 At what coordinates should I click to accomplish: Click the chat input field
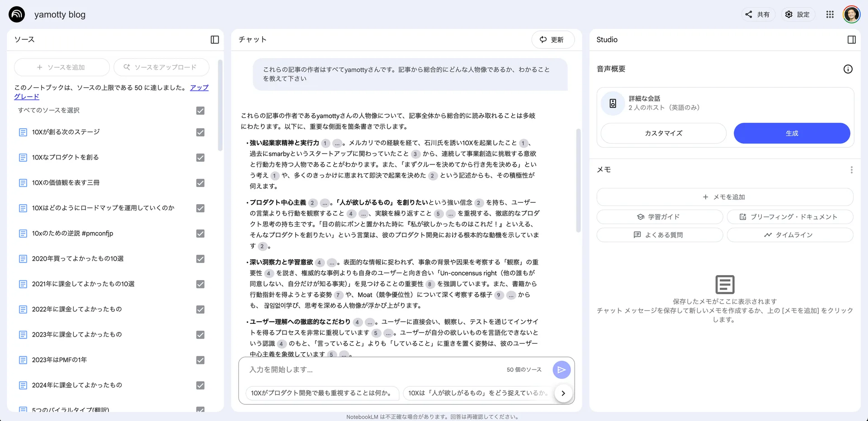pyautogui.click(x=362, y=370)
